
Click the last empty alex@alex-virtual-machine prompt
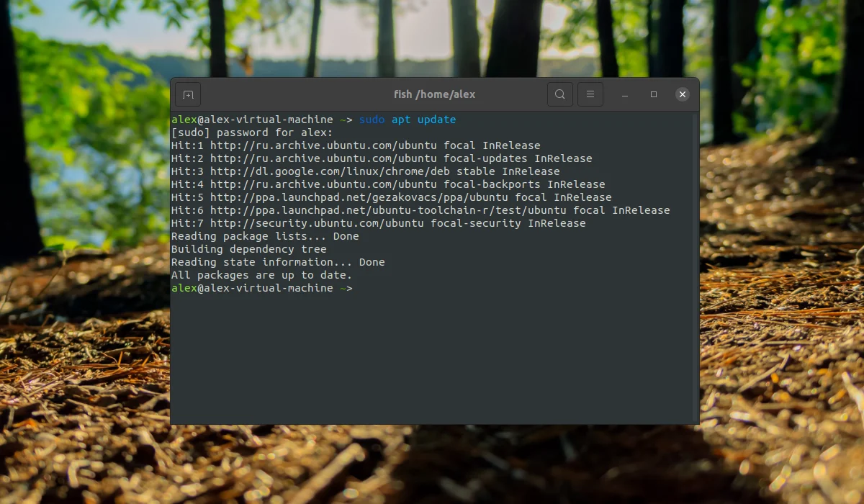(262, 288)
